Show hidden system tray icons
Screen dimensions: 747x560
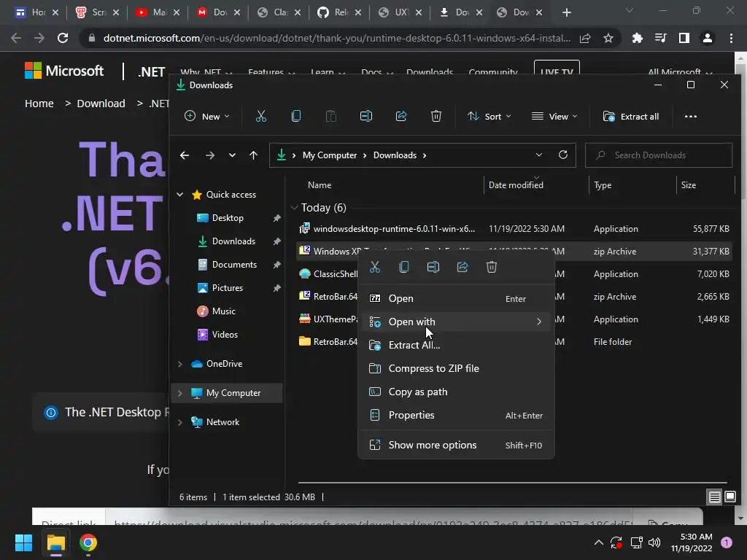[x=598, y=542]
